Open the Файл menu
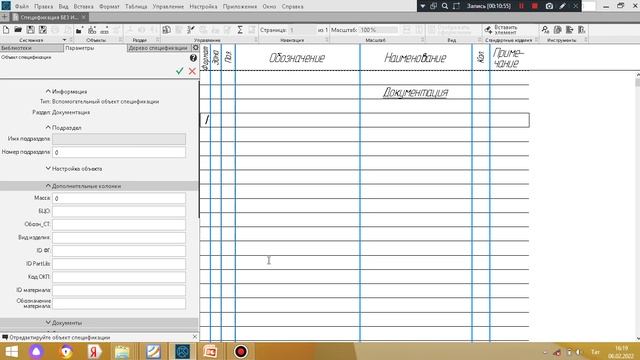The width and height of the screenshot is (640, 360). pos(22,7)
